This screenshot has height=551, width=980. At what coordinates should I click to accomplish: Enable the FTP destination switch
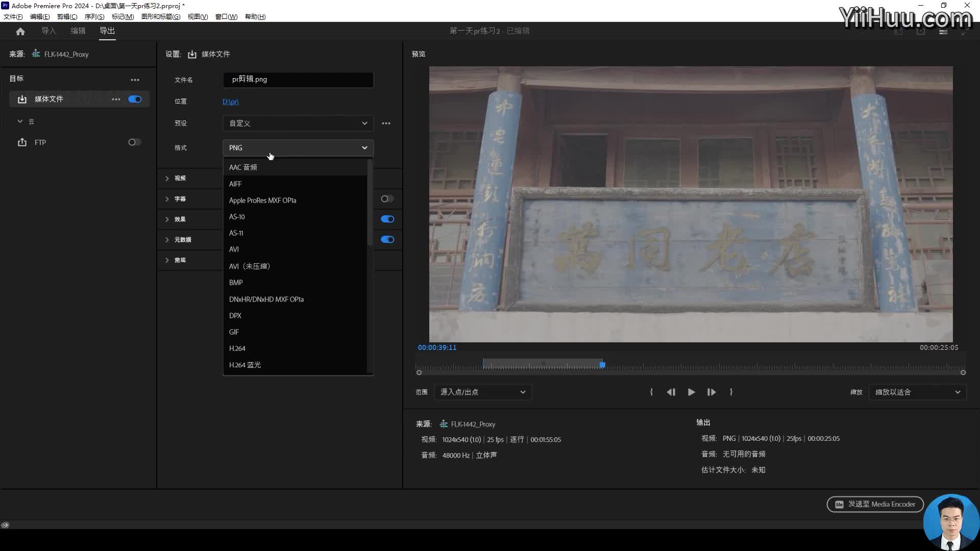coord(134,142)
